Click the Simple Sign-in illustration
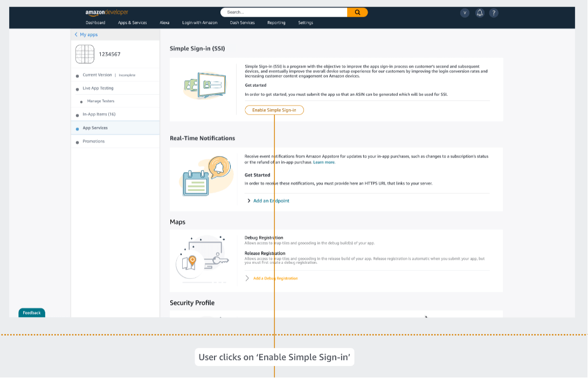 (x=205, y=86)
